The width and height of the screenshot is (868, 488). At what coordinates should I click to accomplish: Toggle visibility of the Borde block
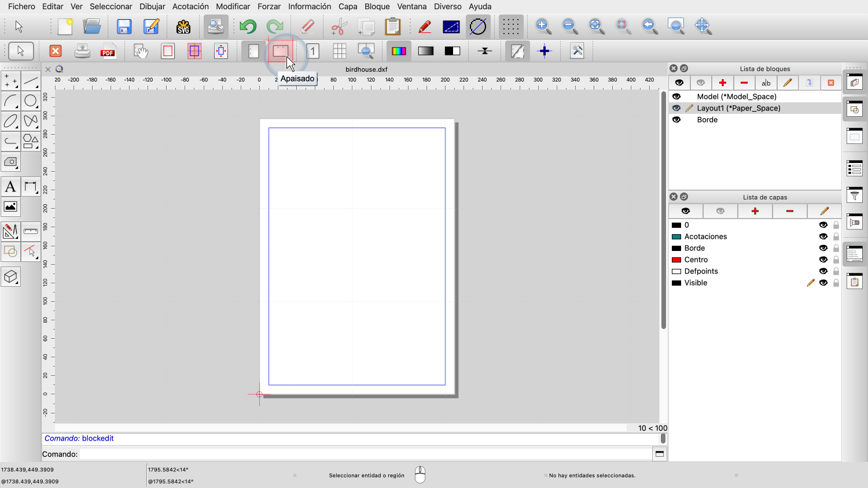click(x=676, y=120)
